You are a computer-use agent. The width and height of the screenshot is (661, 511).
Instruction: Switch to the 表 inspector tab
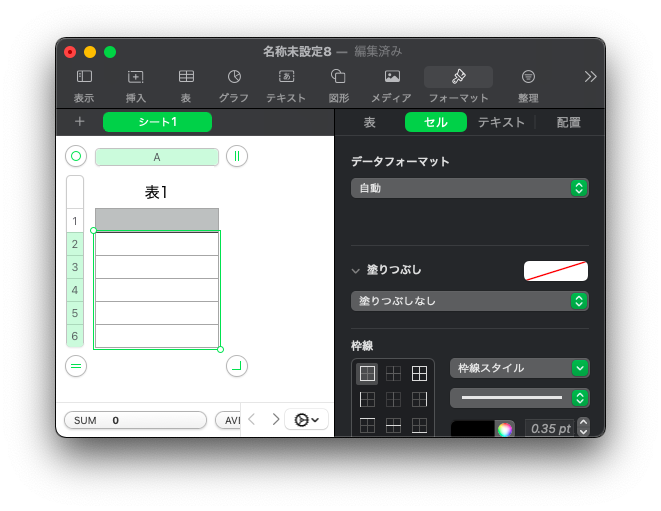(370, 122)
